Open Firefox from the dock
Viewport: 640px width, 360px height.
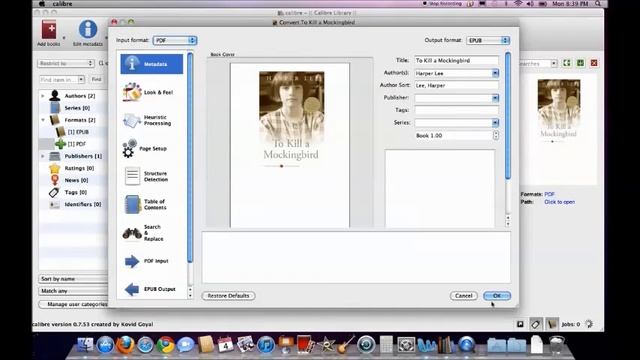coord(125,345)
